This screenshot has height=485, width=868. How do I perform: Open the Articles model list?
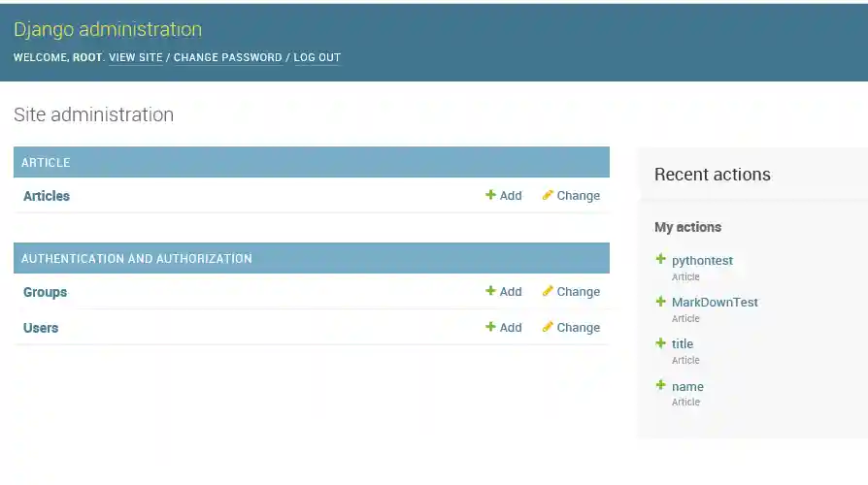pyautogui.click(x=47, y=196)
